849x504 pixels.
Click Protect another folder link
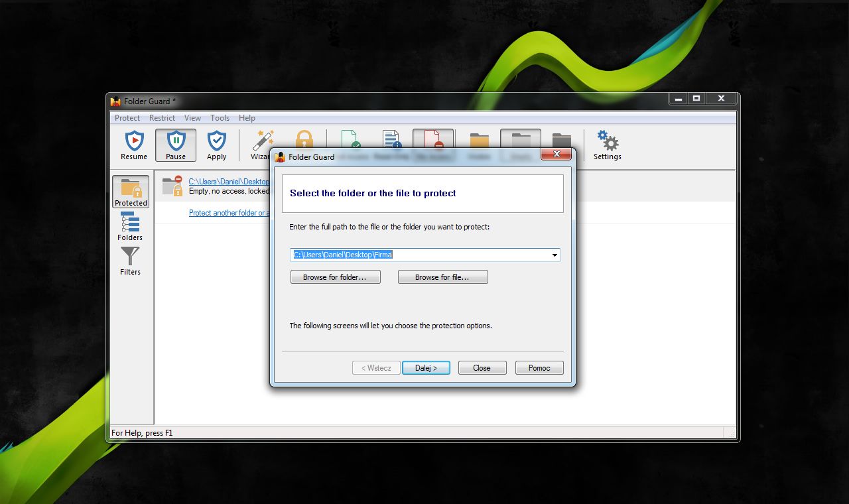pyautogui.click(x=229, y=213)
